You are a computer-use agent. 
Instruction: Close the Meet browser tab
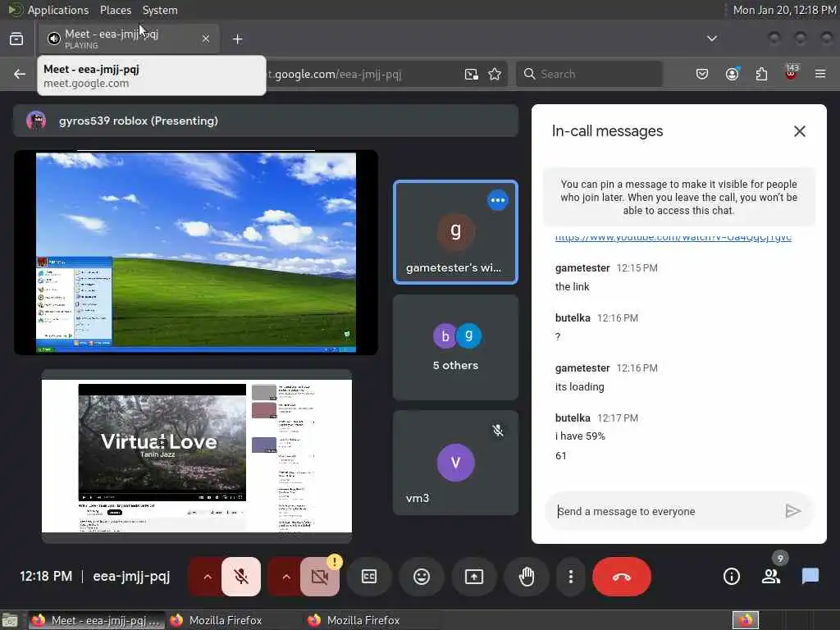[206, 39]
